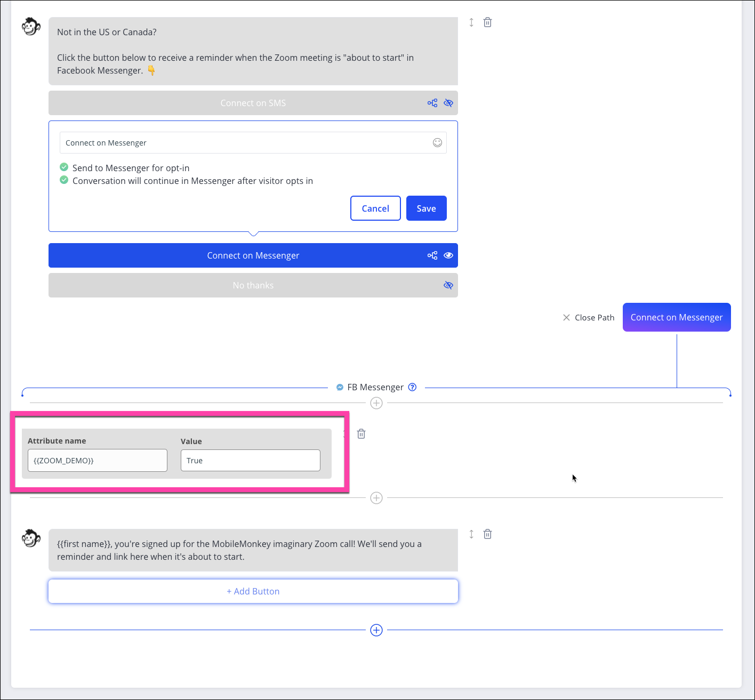Screen dimensions: 755x700
Task: Add widget with plus below FB Messenger header
Action: click(376, 403)
